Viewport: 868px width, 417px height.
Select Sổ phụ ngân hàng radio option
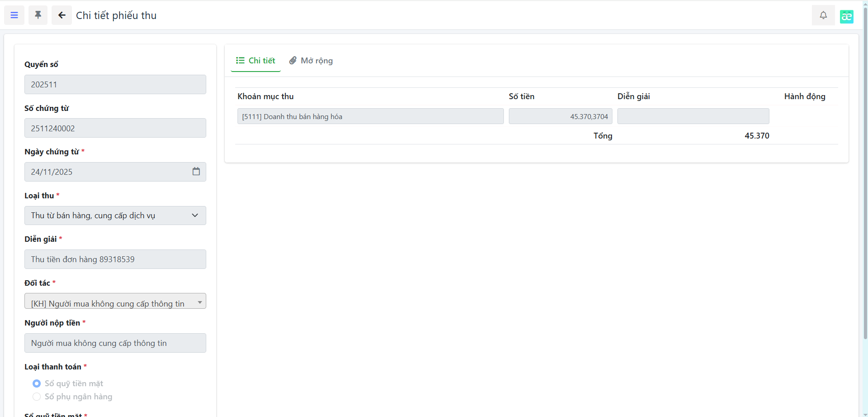point(37,397)
